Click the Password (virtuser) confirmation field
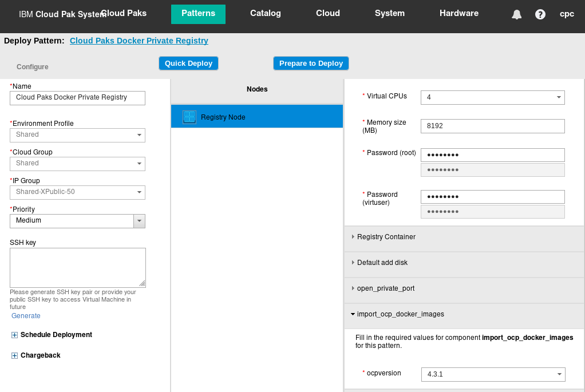Viewport: 585px width, 392px height. 492,212
